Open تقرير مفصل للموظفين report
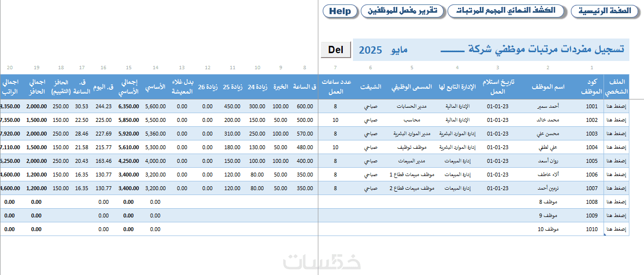Image resolution: width=644 pixels, height=275 pixels. click(402, 11)
